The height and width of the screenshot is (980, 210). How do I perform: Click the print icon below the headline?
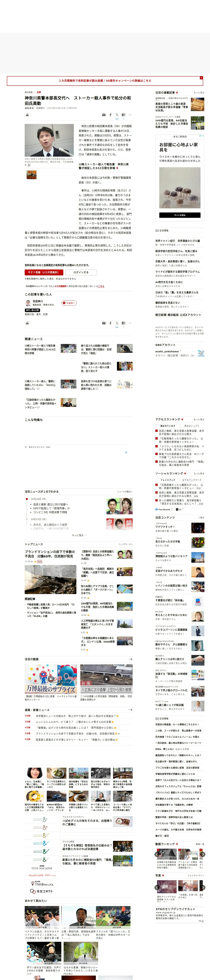27,115
